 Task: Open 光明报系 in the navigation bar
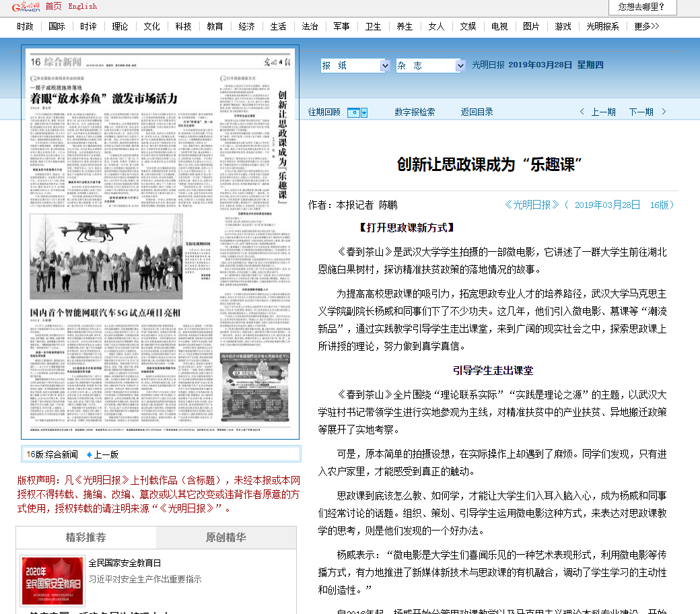[602, 27]
